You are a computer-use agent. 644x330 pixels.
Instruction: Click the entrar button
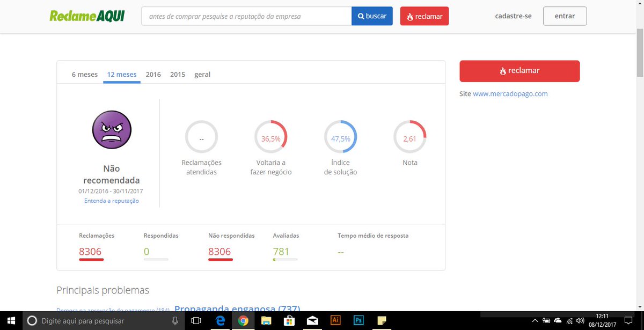pos(565,16)
